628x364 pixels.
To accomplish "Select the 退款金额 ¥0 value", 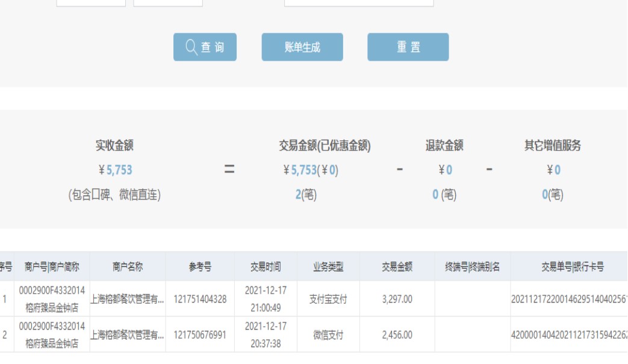I will coord(449,170).
